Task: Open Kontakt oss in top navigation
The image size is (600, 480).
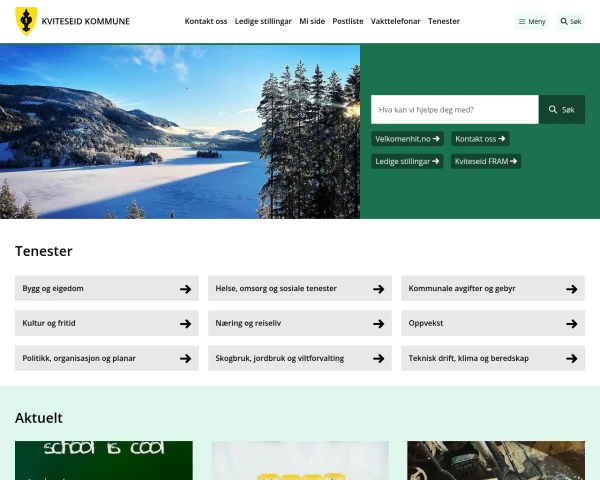Action: [x=206, y=21]
